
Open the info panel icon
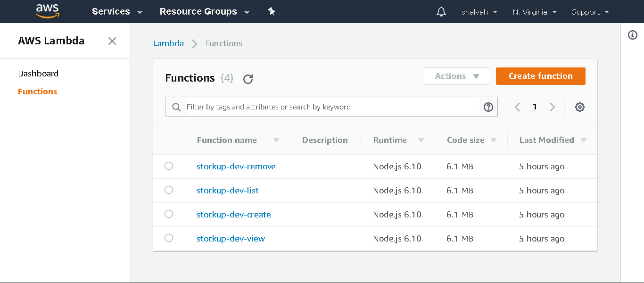[x=633, y=35]
